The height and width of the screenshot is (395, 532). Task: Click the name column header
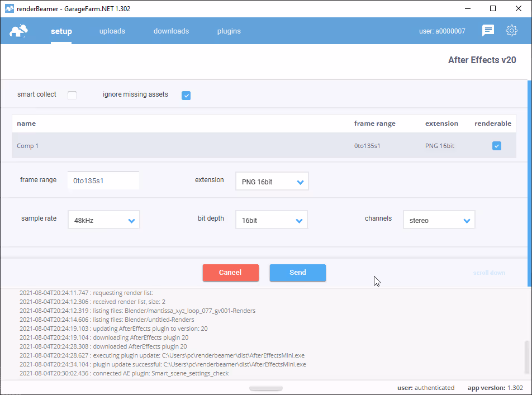click(x=26, y=123)
